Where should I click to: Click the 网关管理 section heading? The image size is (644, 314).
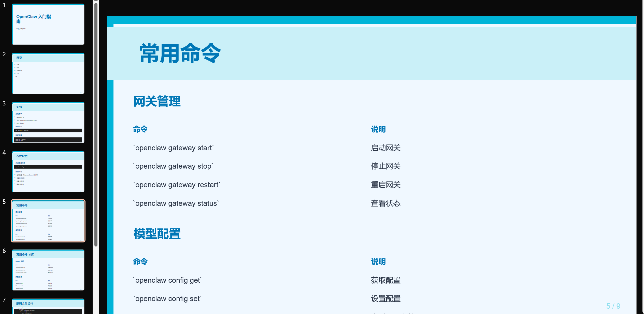157,101
